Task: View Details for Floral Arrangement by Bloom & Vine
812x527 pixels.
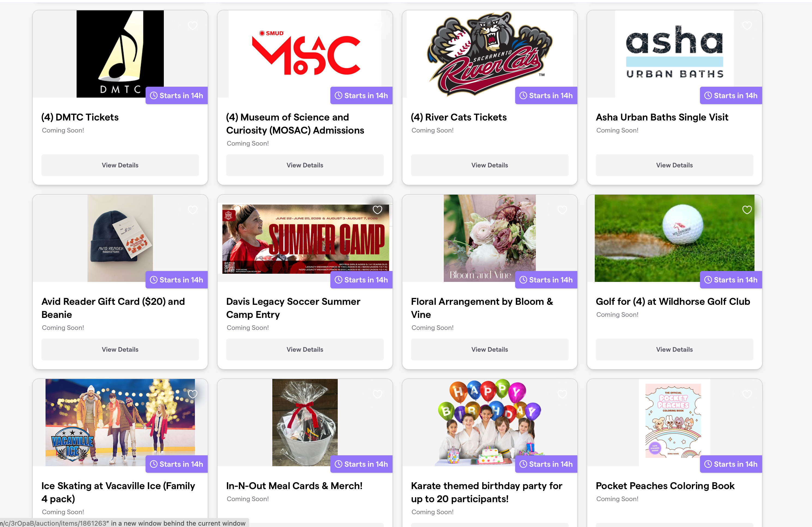Action: pos(490,350)
